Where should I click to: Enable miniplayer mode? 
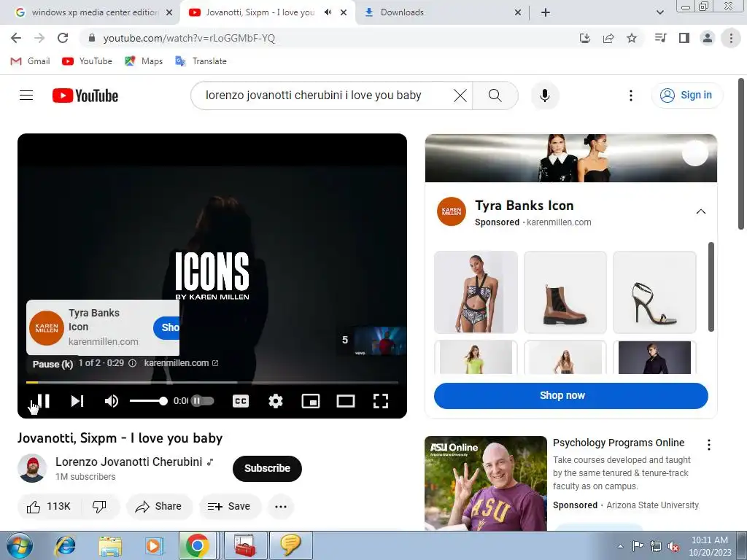311,401
